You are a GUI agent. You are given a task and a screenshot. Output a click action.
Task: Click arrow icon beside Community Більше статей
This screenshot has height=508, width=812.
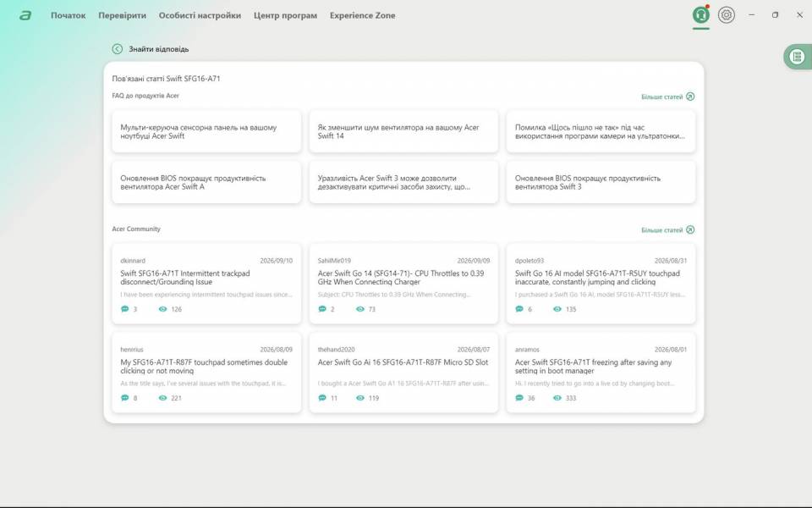(x=690, y=229)
